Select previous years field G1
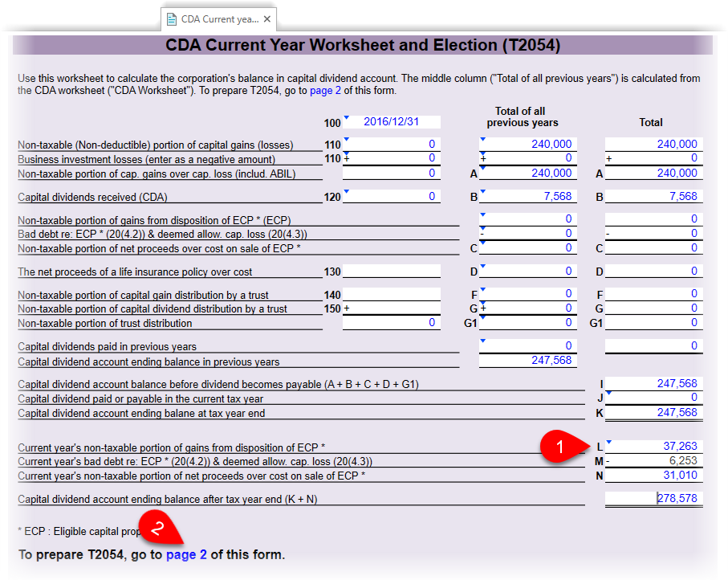 (x=528, y=322)
